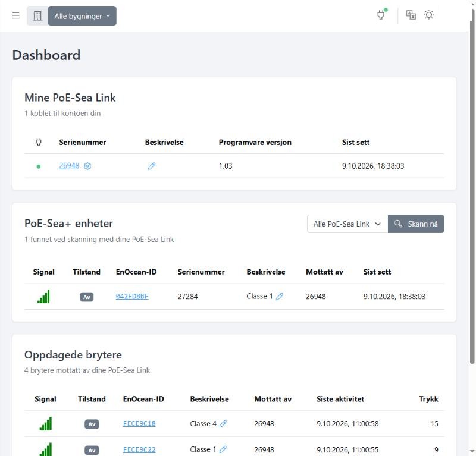Edit Classe 1 description for serial 27284
The image size is (476, 456).
tap(280, 297)
